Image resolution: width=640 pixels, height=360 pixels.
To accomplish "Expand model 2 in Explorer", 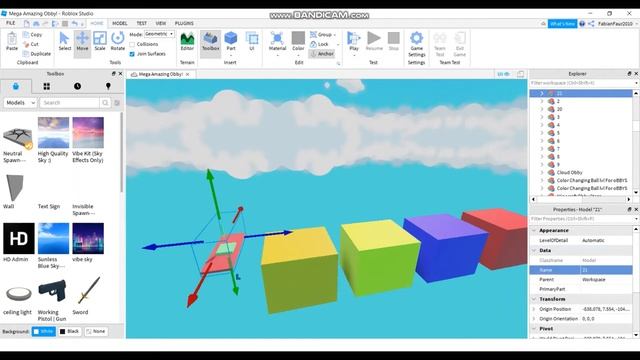I will (542, 101).
